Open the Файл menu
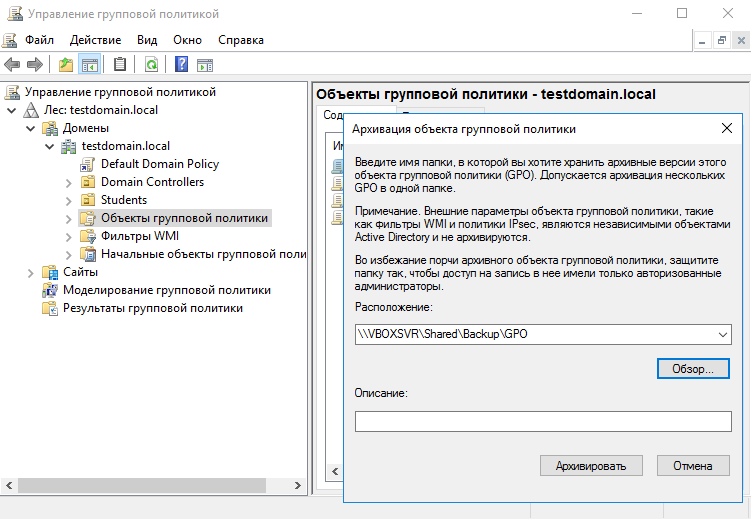 coord(40,40)
